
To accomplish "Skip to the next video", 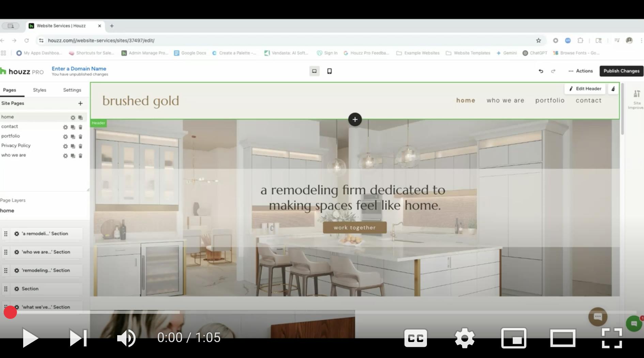I will pyautogui.click(x=78, y=338).
